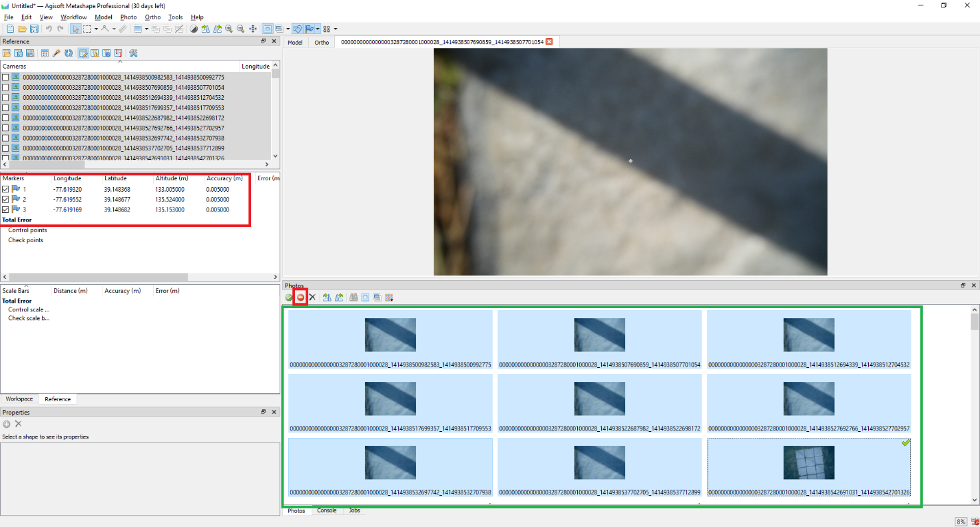Select the Rotate Right icon in Photos pane
This screenshot has height=527, width=980.
pyautogui.click(x=339, y=297)
